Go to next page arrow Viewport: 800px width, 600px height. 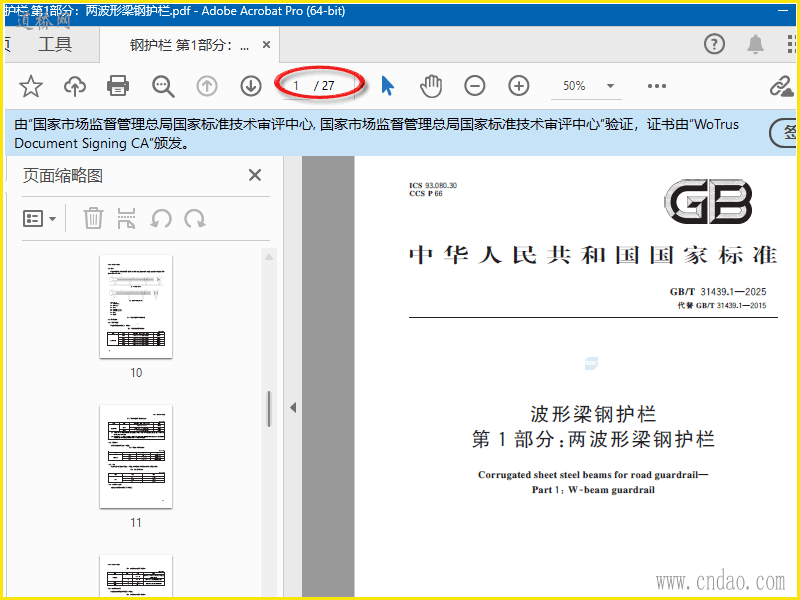point(251,86)
